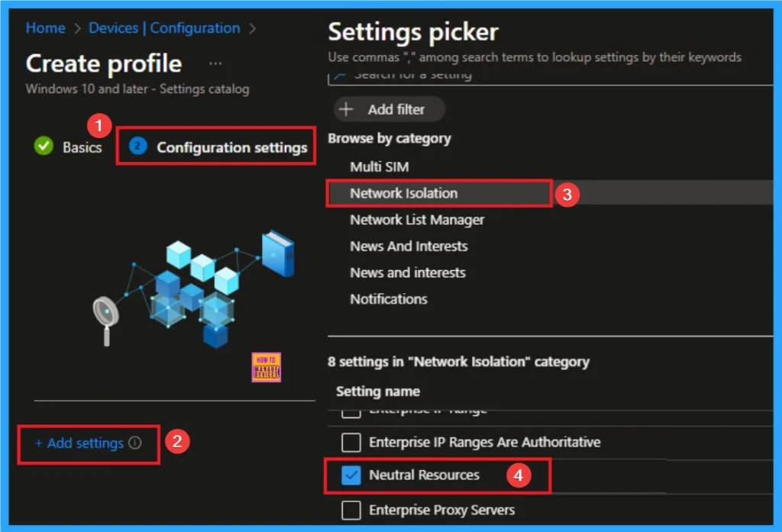The width and height of the screenshot is (782, 532).
Task: Click the info icon beside Add settings
Action: 135,443
